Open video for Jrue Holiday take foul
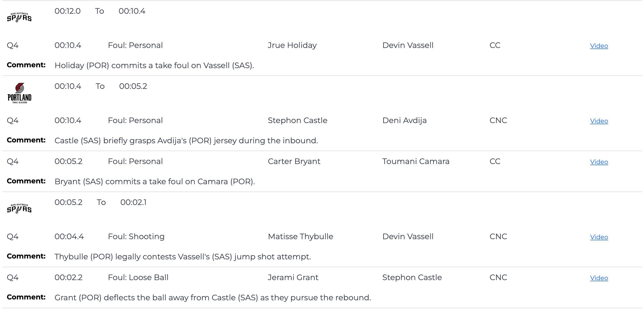Image resolution: width=644 pixels, height=309 pixels. (x=599, y=46)
